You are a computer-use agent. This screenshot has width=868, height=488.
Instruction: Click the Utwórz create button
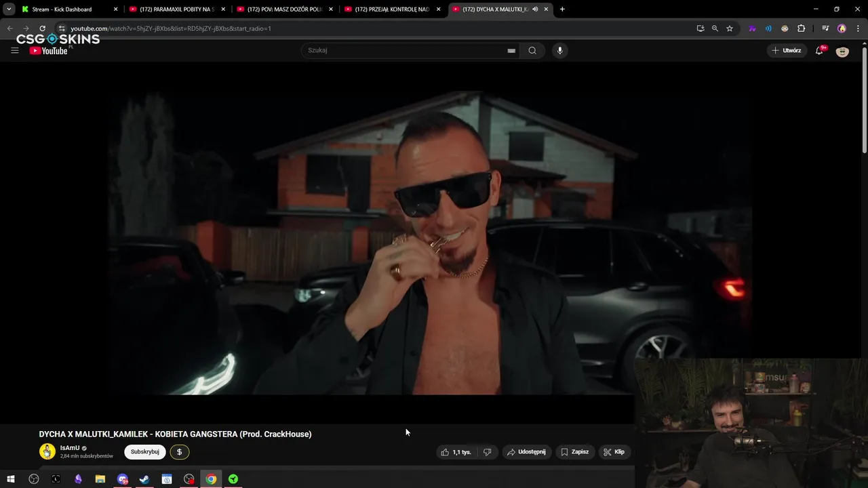(786, 50)
